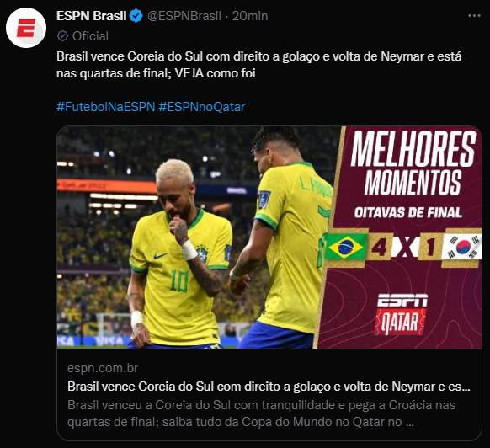The width and height of the screenshot is (490, 448).
Task: Open the espn.com.br domain link
Action: (x=103, y=368)
